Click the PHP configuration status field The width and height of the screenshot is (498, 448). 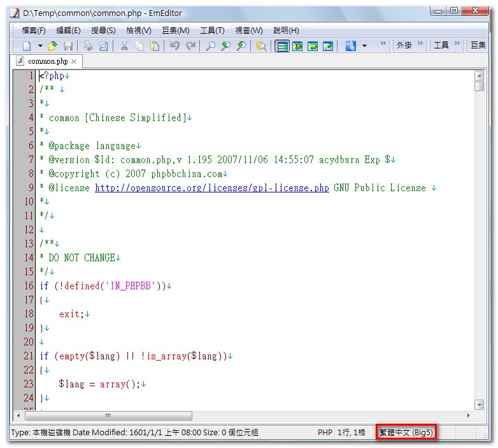325,433
